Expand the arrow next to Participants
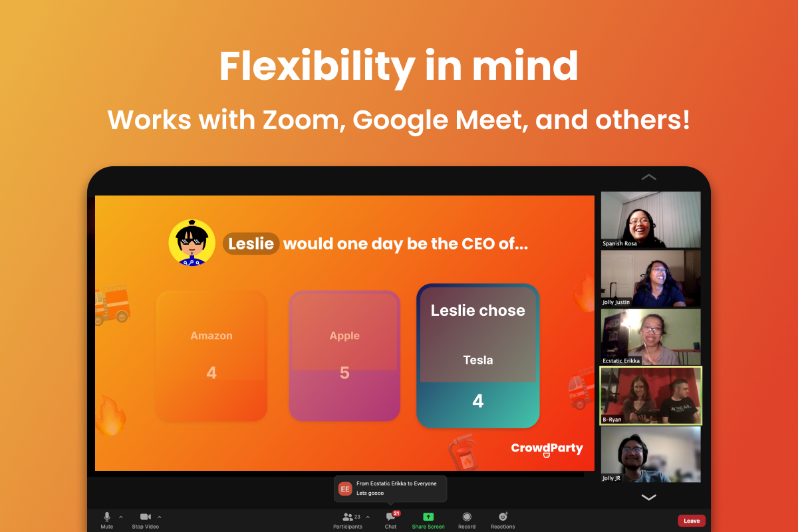This screenshot has width=798, height=532. pos(368,517)
